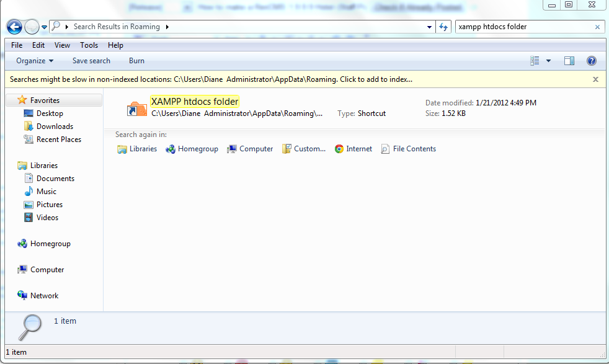Click the Desktop icon in the sidebar
The width and height of the screenshot is (609, 364).
coord(29,113)
